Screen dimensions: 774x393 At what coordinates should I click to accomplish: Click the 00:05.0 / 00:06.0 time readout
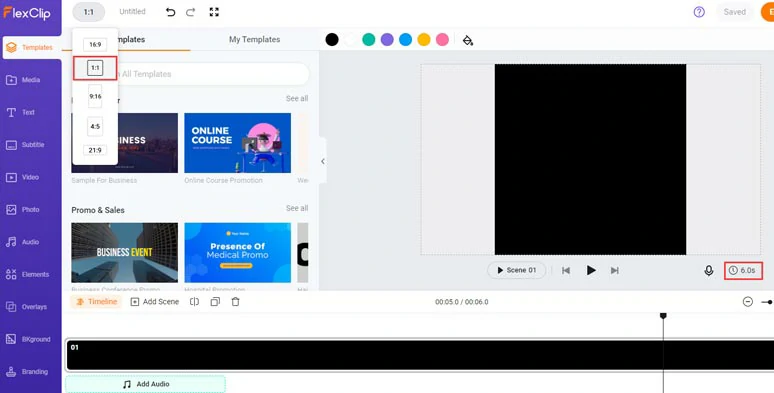(462, 302)
